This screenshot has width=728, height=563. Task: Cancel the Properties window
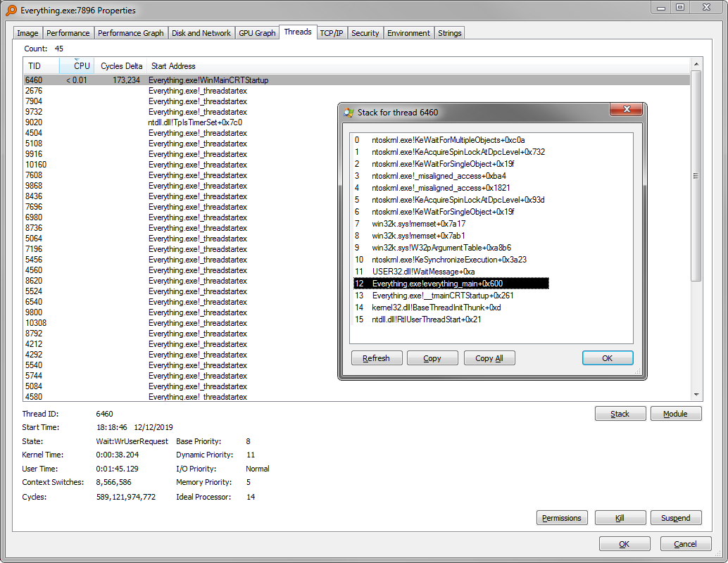[x=686, y=544]
